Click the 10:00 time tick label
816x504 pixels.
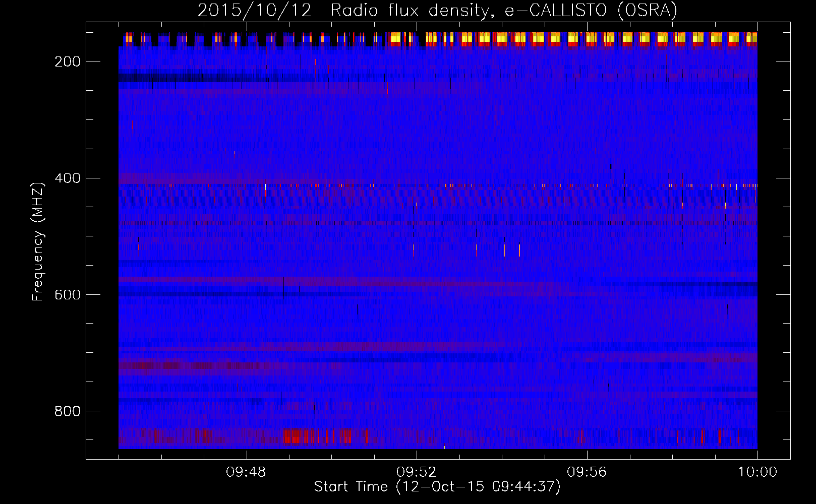(x=757, y=472)
